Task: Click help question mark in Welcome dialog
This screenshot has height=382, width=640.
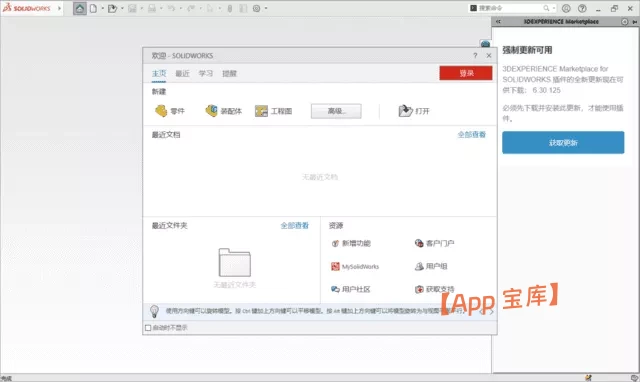Action: (x=475, y=56)
